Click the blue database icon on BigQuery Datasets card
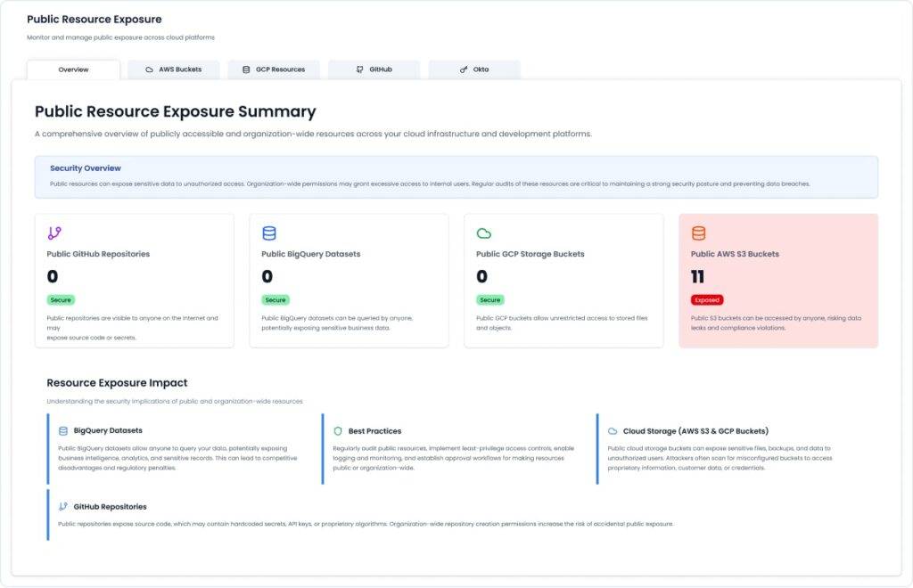The width and height of the screenshot is (913, 588). (x=269, y=233)
